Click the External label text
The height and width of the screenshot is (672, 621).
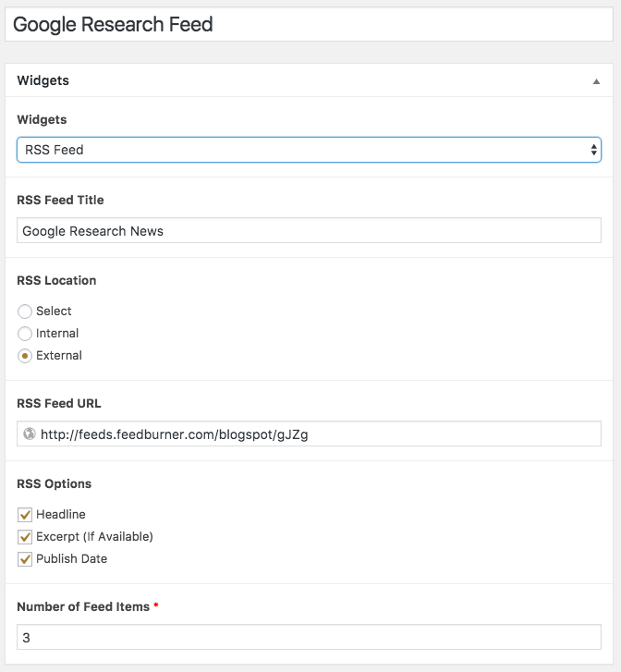tap(59, 355)
